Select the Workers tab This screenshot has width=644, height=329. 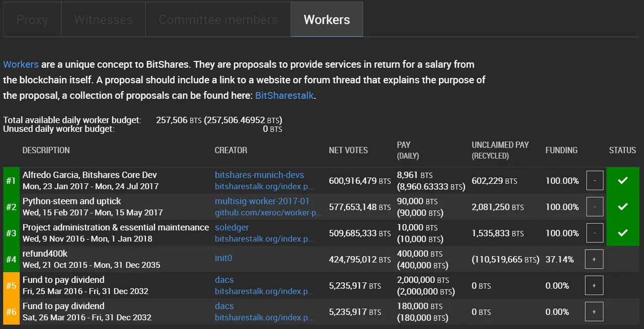[327, 20]
